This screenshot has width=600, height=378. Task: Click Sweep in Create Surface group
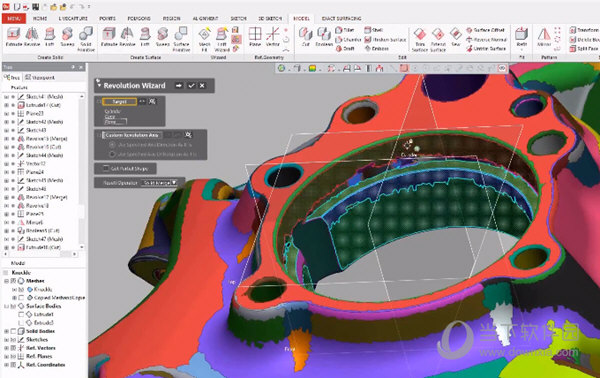163,37
